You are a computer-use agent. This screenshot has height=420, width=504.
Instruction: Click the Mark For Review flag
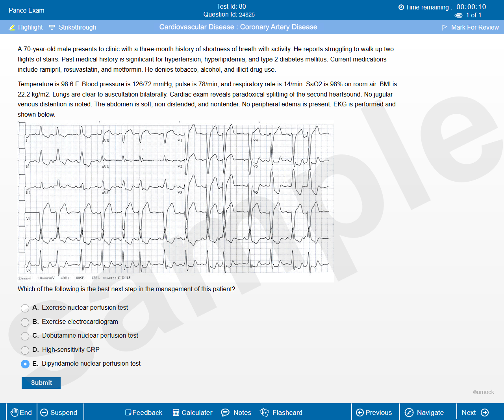click(445, 28)
